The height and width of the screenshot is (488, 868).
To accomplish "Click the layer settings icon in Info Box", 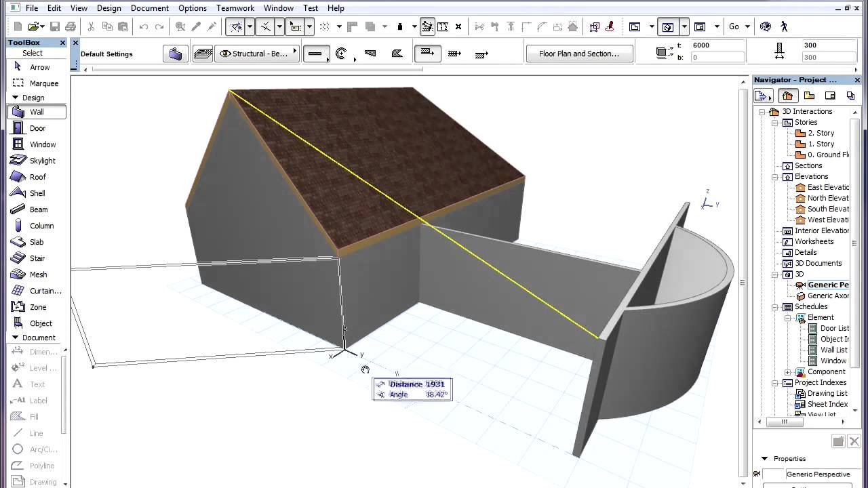I will click(x=203, y=54).
